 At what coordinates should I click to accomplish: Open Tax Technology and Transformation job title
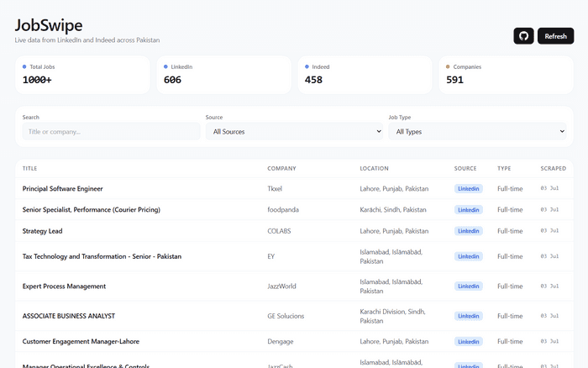102,256
